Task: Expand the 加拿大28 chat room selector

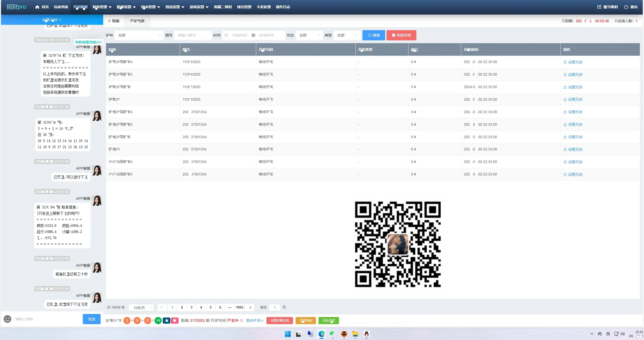Action: [52, 20]
